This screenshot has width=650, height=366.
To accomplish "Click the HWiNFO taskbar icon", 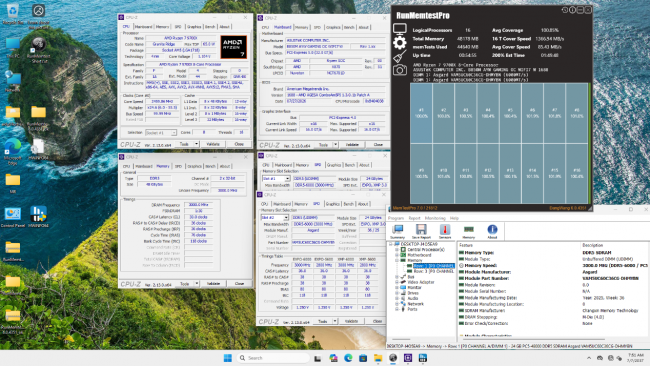I will pos(423,358).
